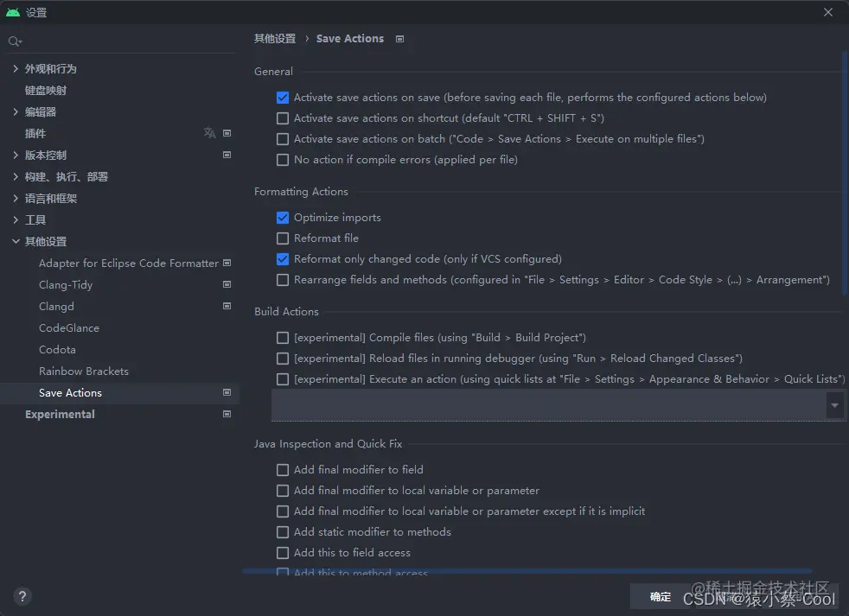
Task: Click the project icon beside Save Actions tree row
Action: point(227,393)
